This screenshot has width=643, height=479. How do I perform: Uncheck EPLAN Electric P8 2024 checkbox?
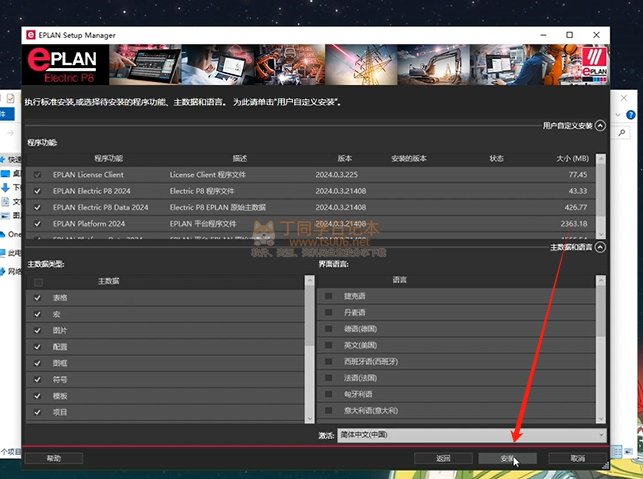tap(38, 190)
